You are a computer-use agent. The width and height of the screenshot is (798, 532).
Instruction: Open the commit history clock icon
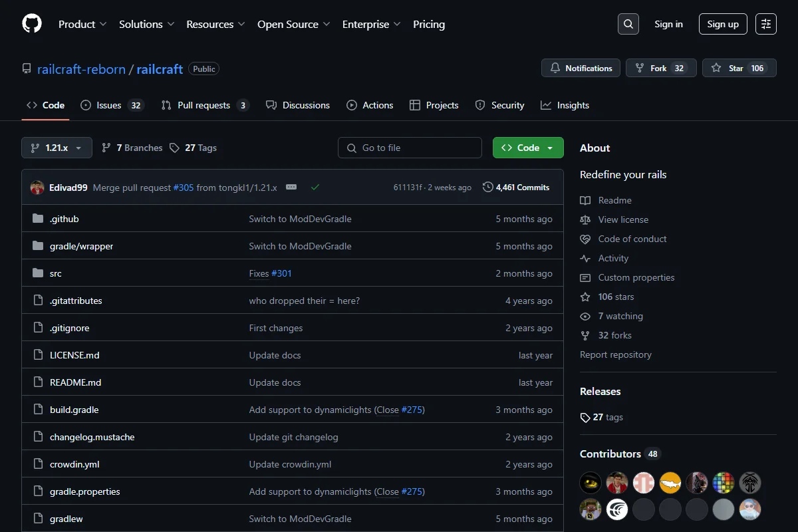click(488, 188)
